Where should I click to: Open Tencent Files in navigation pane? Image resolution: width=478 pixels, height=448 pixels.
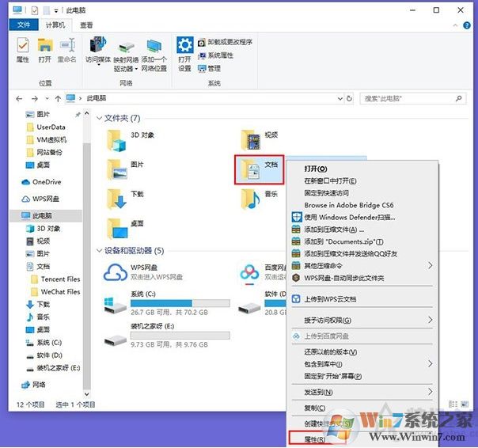[x=56, y=279]
